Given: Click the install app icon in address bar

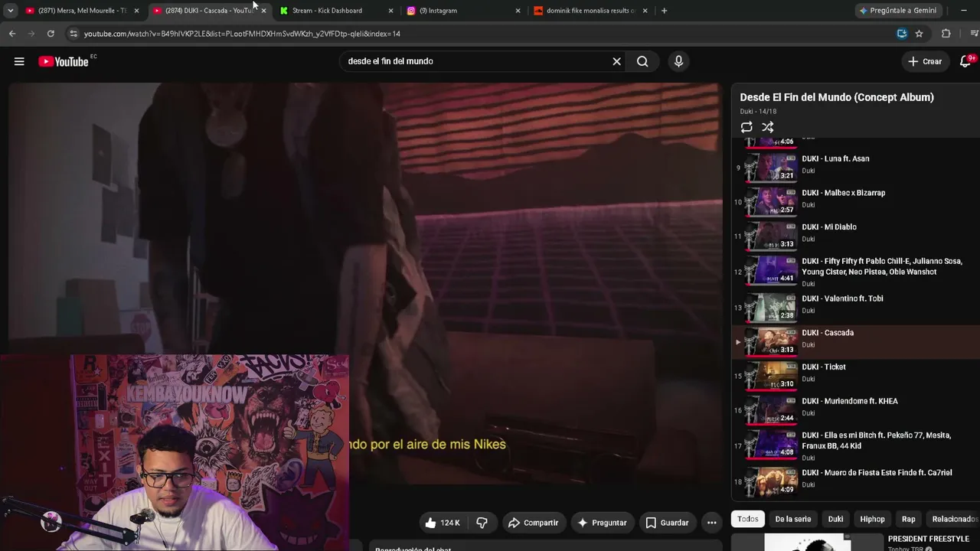Looking at the screenshot, I should [x=902, y=34].
